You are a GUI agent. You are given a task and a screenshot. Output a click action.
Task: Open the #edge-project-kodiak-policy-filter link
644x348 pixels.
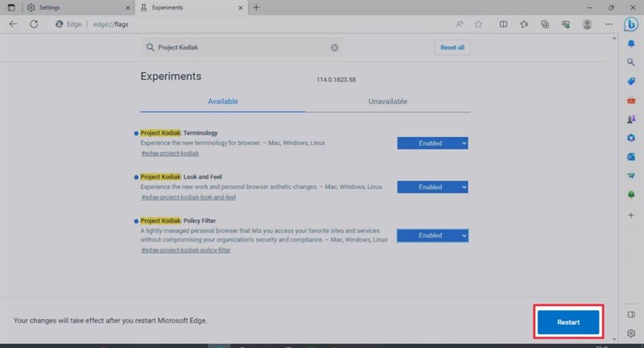[x=186, y=251]
